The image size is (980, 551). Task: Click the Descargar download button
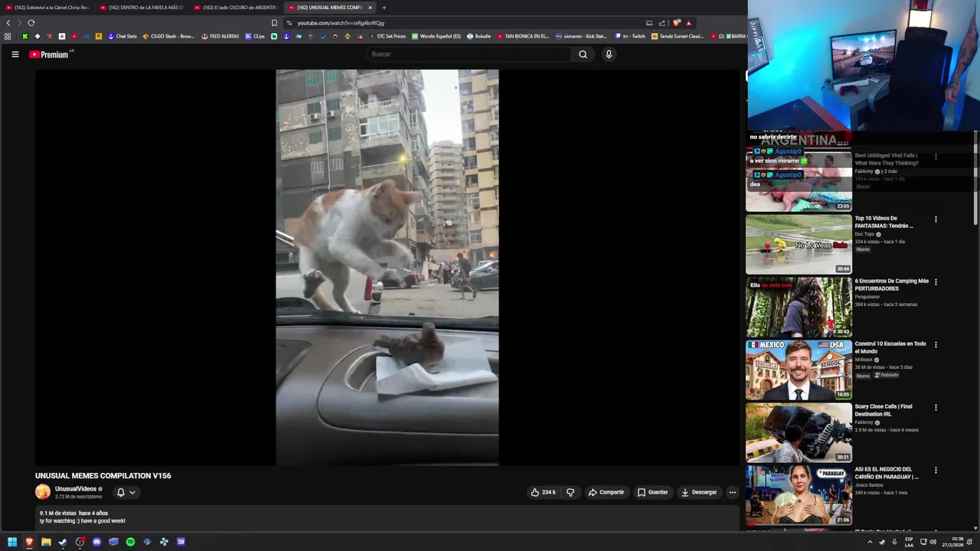[699, 492]
